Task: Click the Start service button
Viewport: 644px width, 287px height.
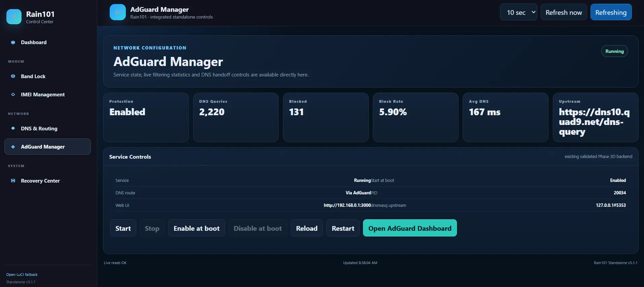Action: coord(123,228)
